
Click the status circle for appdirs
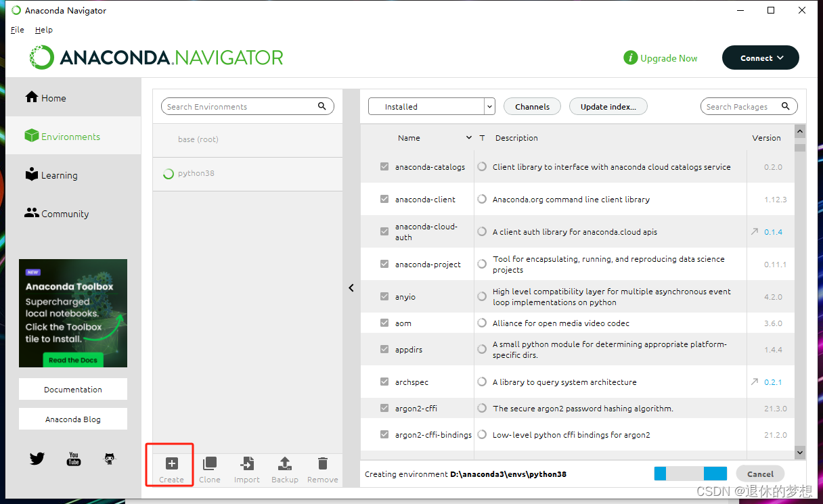pos(482,349)
